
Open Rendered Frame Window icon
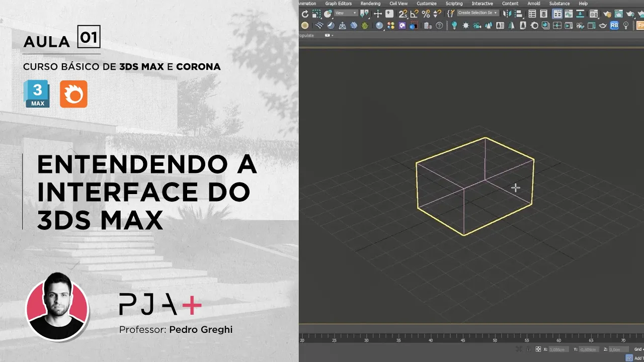pos(618,14)
